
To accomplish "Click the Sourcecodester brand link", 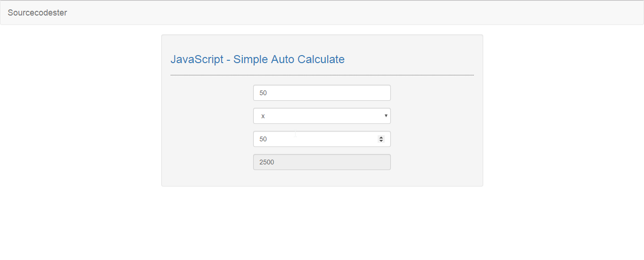I will pos(37,13).
